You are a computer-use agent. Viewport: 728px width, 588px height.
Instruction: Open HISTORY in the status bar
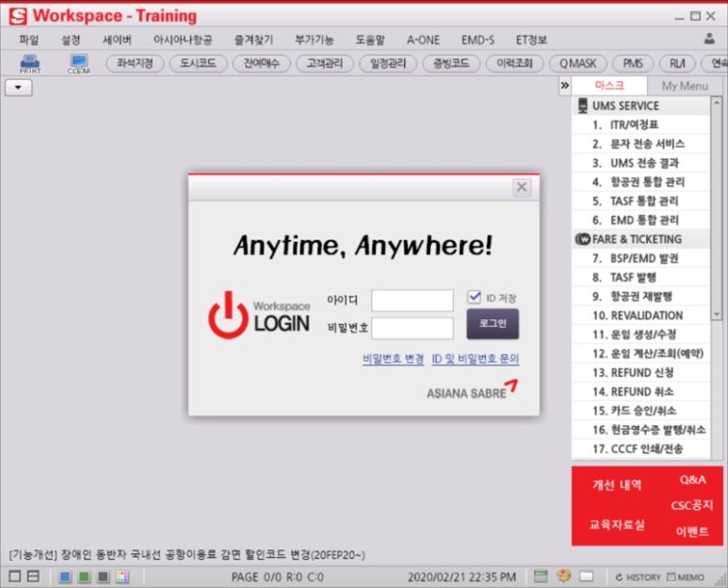pyautogui.click(x=638, y=578)
